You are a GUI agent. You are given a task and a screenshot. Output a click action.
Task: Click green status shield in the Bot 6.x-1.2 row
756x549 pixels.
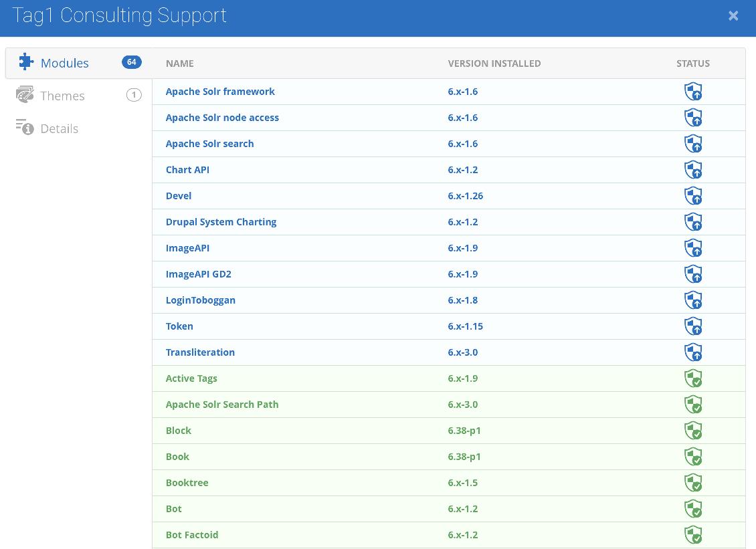pyautogui.click(x=693, y=508)
